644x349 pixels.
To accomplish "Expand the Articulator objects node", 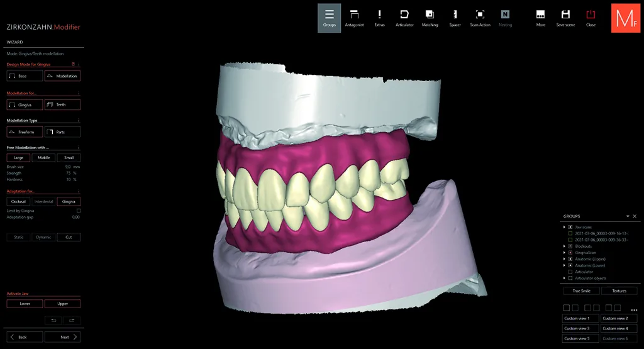I will [564, 278].
